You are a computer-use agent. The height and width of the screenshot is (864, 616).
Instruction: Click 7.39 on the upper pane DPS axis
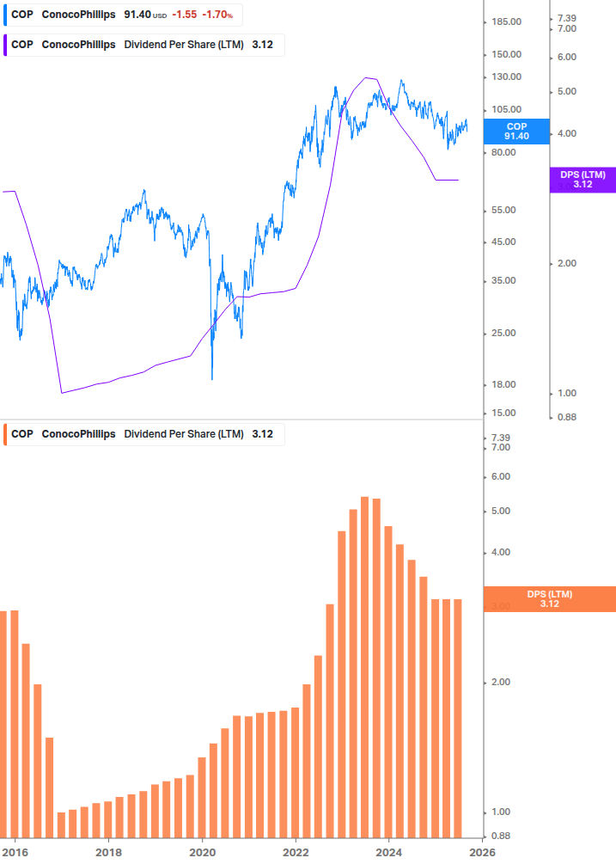pyautogui.click(x=567, y=19)
